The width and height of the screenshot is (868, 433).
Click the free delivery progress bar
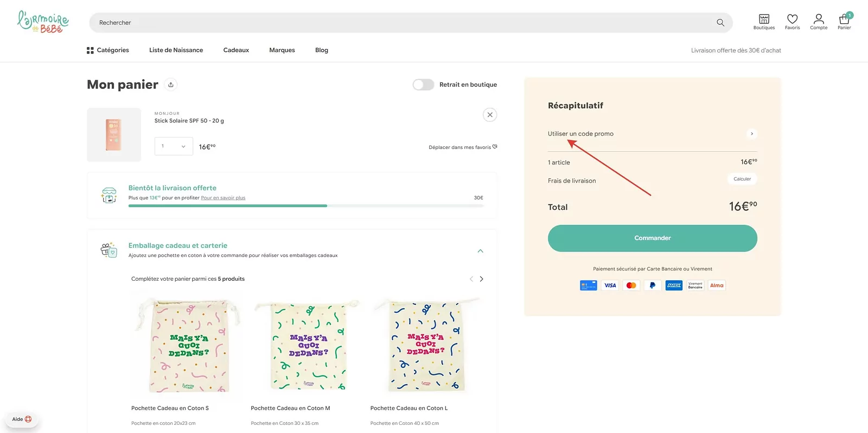coord(305,206)
